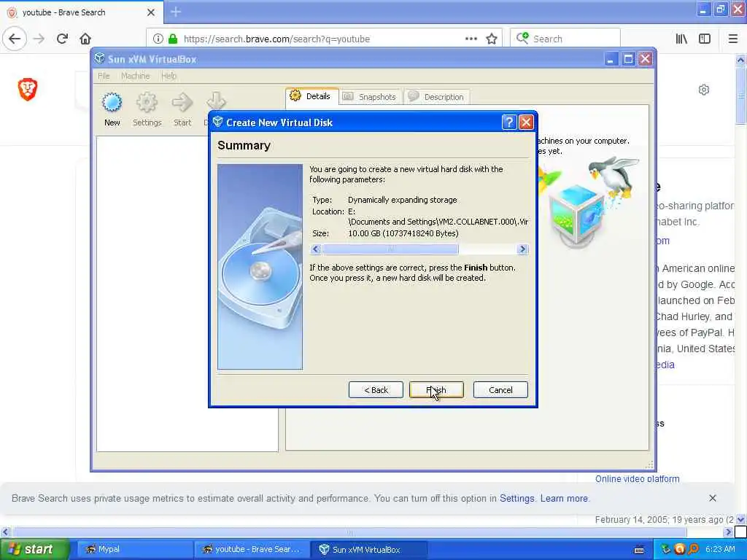Switch to Mypal taskbar item
The image size is (747, 560).
tap(133, 549)
